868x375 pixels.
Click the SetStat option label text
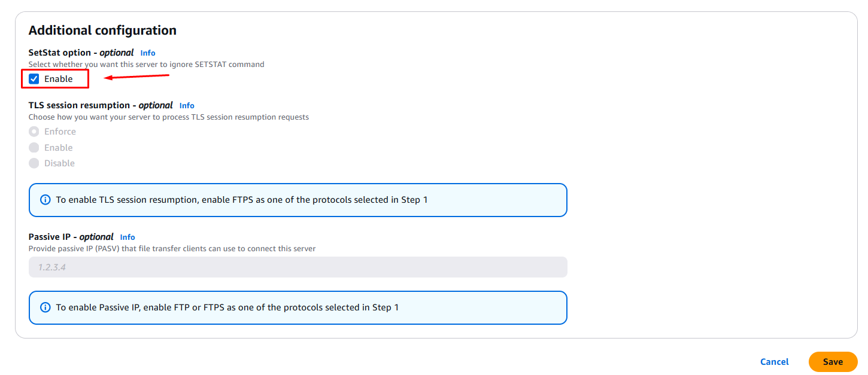[81, 53]
